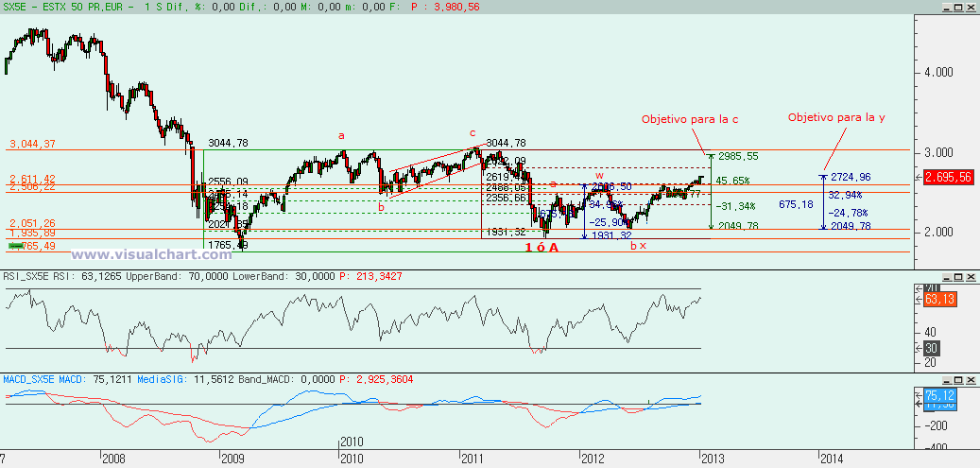This screenshot has width=980, height=468.
Task: Minimize the RSI indicator panel
Action: (x=947, y=276)
